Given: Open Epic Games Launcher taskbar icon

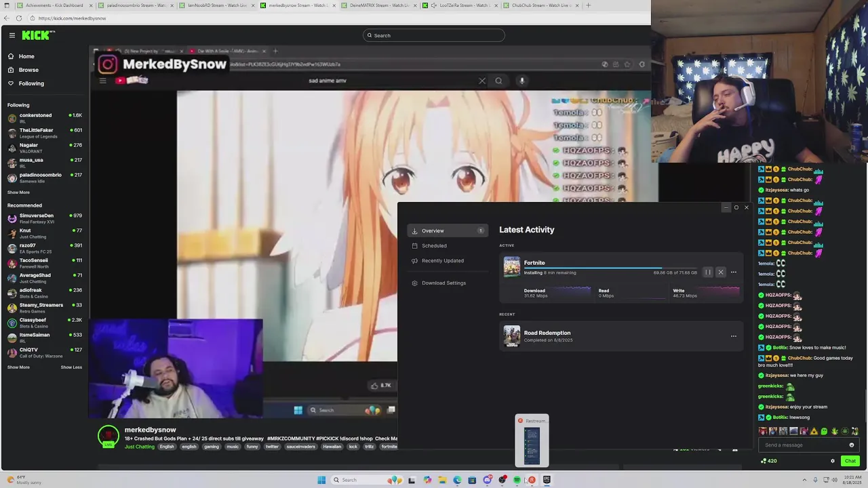Looking at the screenshot, I should [547, 480].
